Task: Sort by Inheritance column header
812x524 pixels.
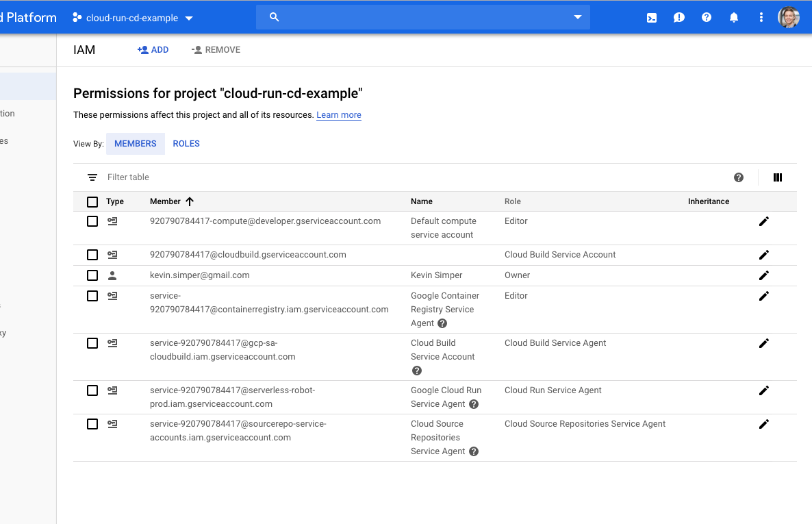Action: tap(709, 201)
